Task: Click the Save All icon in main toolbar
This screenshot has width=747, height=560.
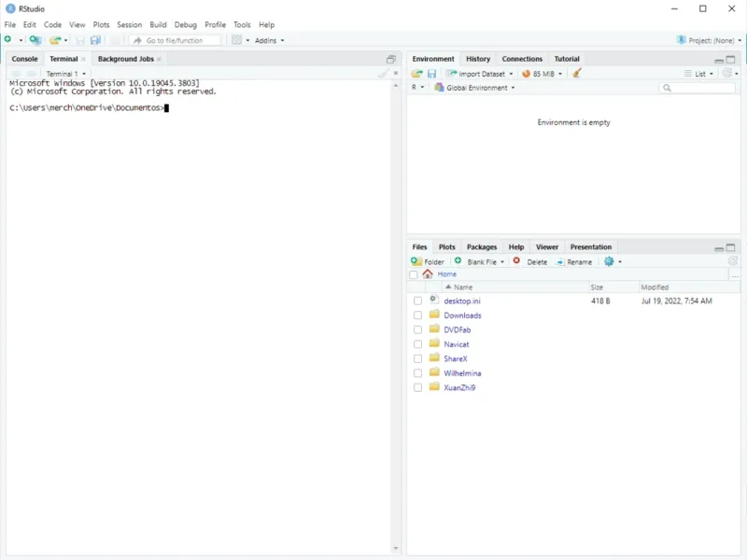Action: pos(95,40)
